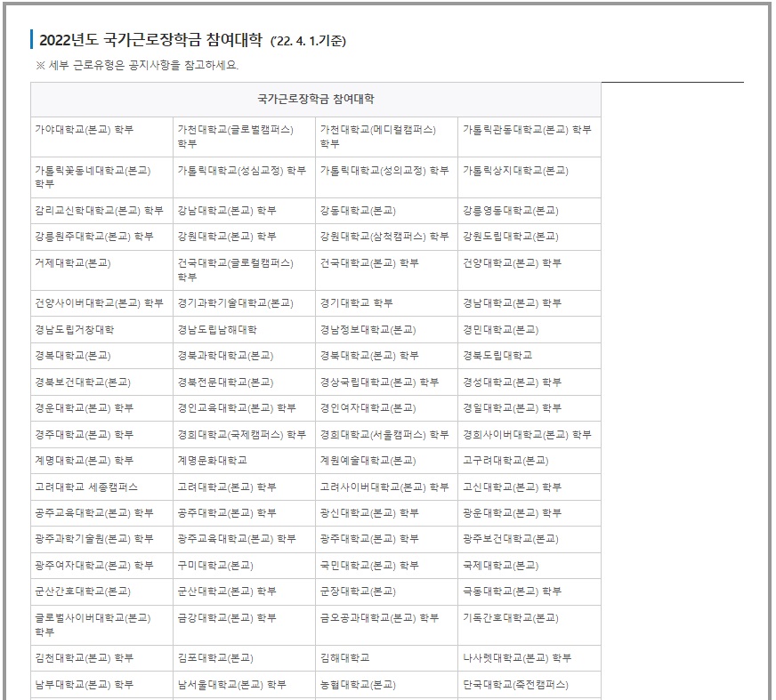The height and width of the screenshot is (700, 776).
Task: Click 계명문화대학교 entry
Action: pos(213,461)
